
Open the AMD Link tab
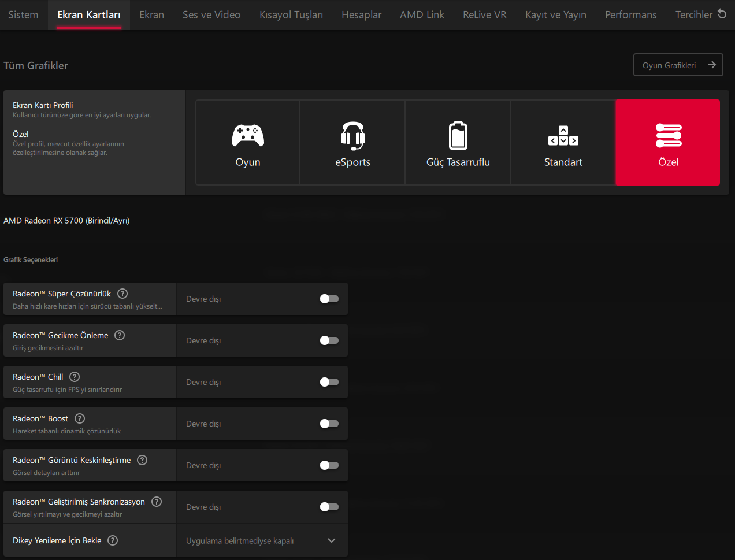pyautogui.click(x=422, y=14)
